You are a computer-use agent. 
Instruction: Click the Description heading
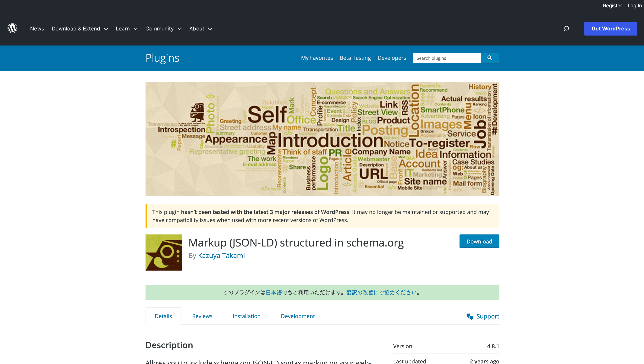[x=169, y=345]
